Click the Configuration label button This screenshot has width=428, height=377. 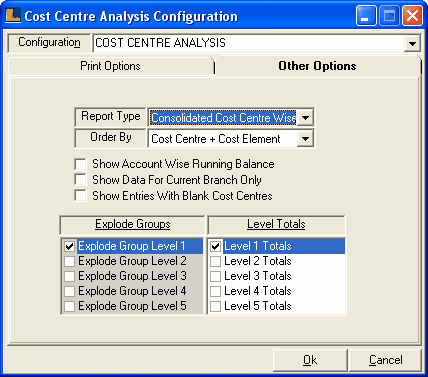point(49,43)
